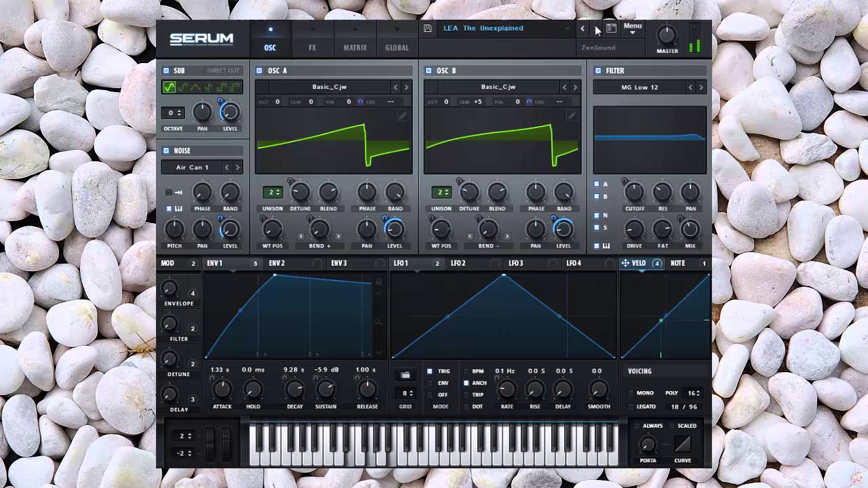The height and width of the screenshot is (488, 868).
Task: Click the OSC A fine tune headphone icon
Action: (x=360, y=102)
